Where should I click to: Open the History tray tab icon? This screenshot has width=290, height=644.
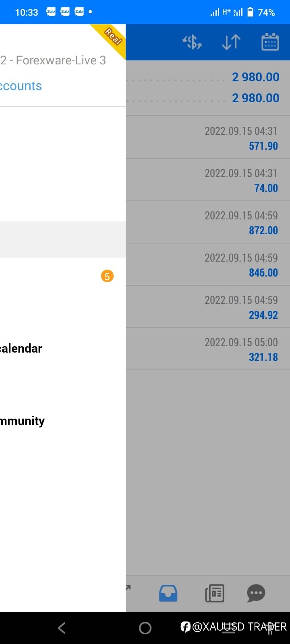(x=168, y=593)
